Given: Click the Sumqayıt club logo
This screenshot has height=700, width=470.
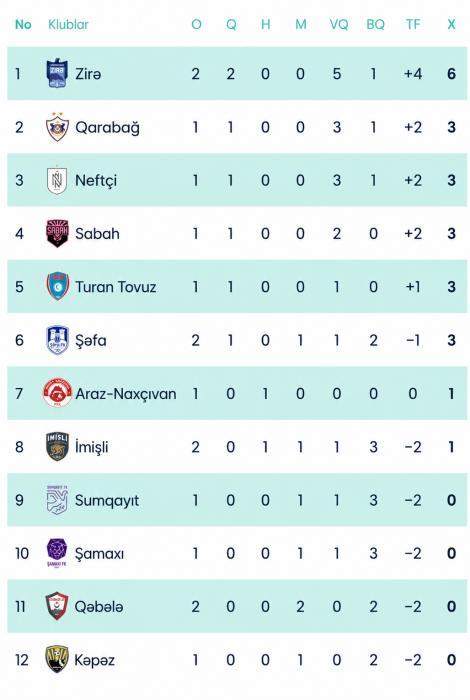Looking at the screenshot, I should (x=57, y=500).
